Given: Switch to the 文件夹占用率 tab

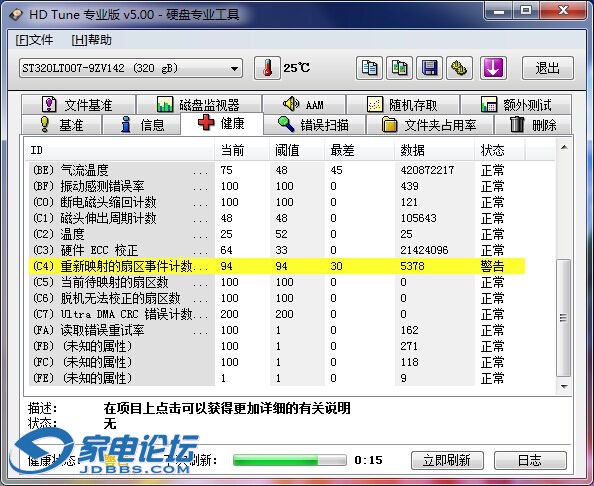Looking at the screenshot, I should click(x=430, y=125).
